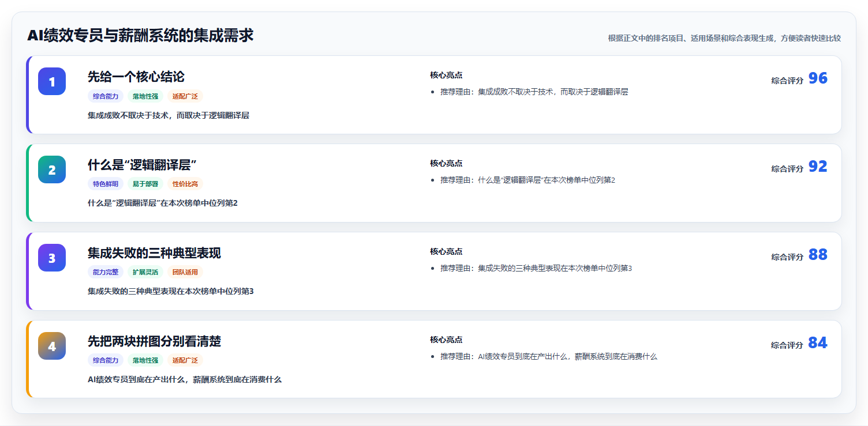Click the 综合能力 tag in the rank 4 card
This screenshot has width=868, height=426.
[x=106, y=361]
